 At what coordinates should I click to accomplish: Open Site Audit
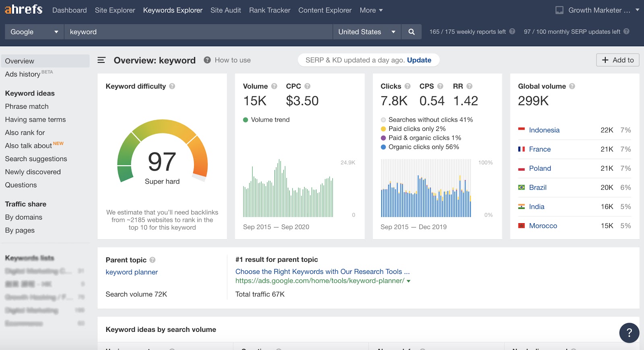click(226, 10)
